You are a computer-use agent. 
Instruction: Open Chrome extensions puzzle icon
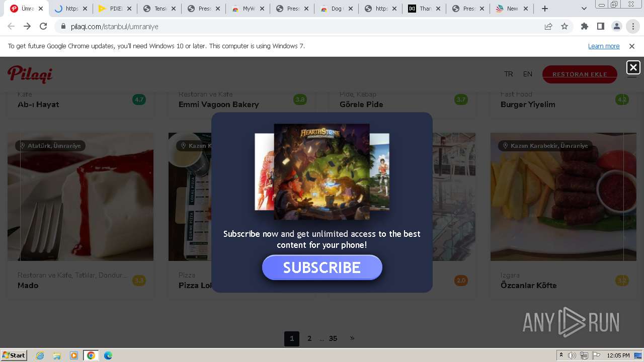pos(585,27)
